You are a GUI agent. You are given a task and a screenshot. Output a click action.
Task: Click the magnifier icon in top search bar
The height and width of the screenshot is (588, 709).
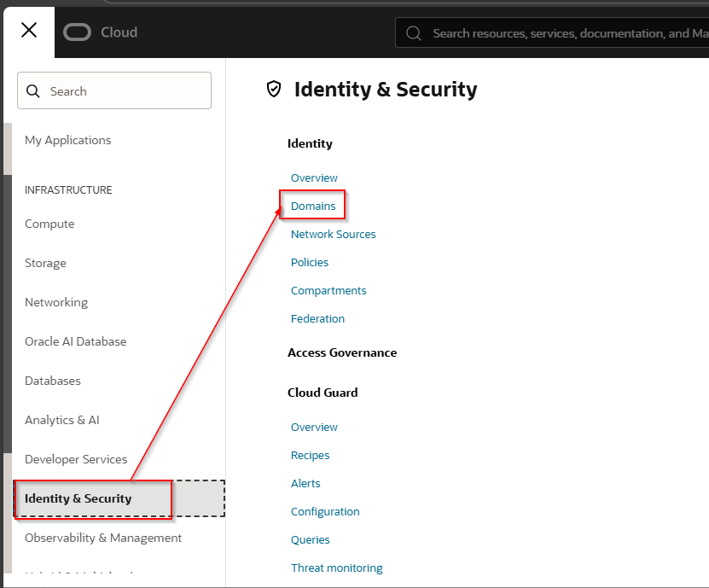[414, 33]
